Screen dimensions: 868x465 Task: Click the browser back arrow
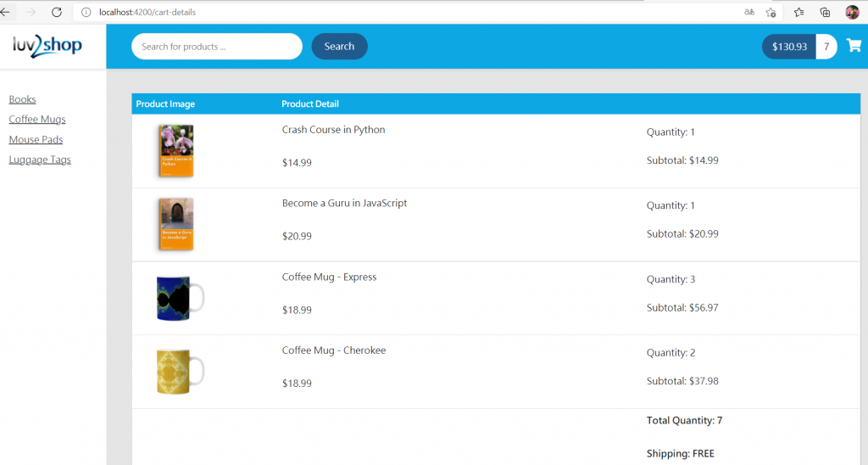tap(5, 12)
